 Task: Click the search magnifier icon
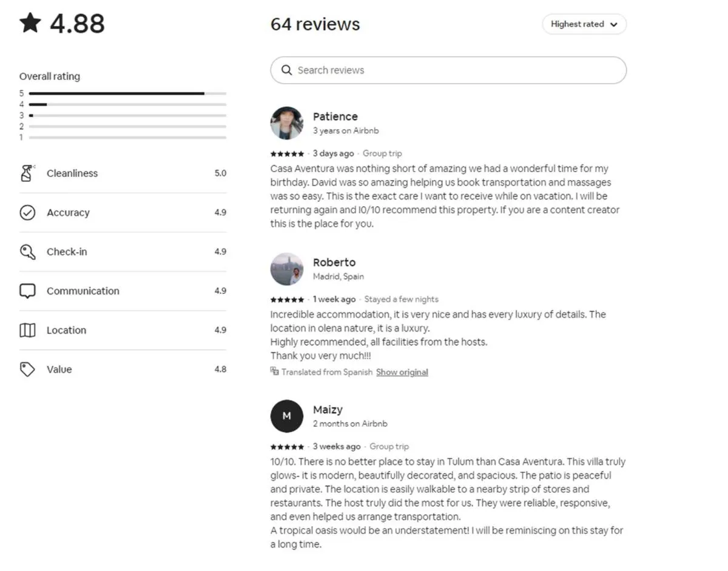pyautogui.click(x=287, y=70)
